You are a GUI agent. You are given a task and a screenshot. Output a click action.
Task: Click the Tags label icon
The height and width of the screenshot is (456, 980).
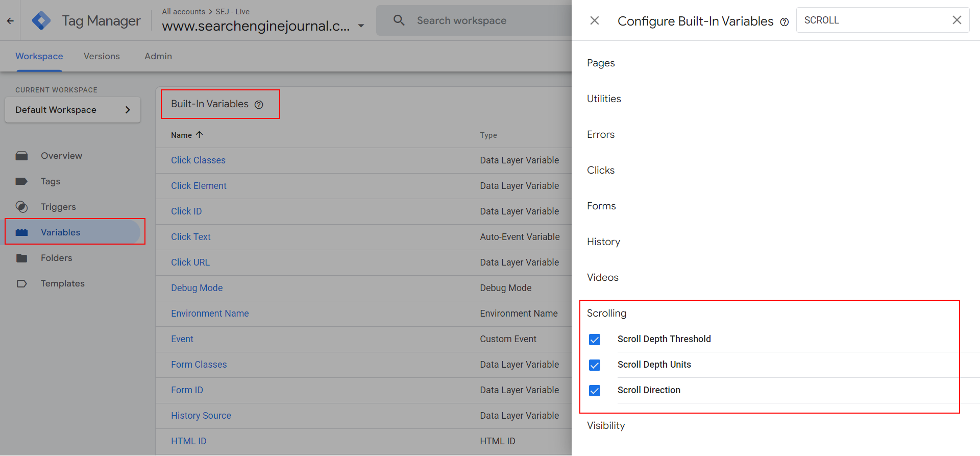point(21,181)
